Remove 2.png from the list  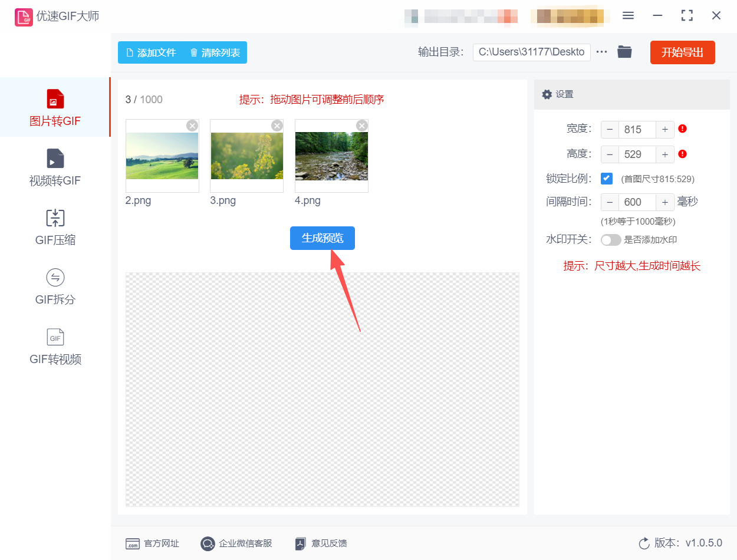click(192, 126)
